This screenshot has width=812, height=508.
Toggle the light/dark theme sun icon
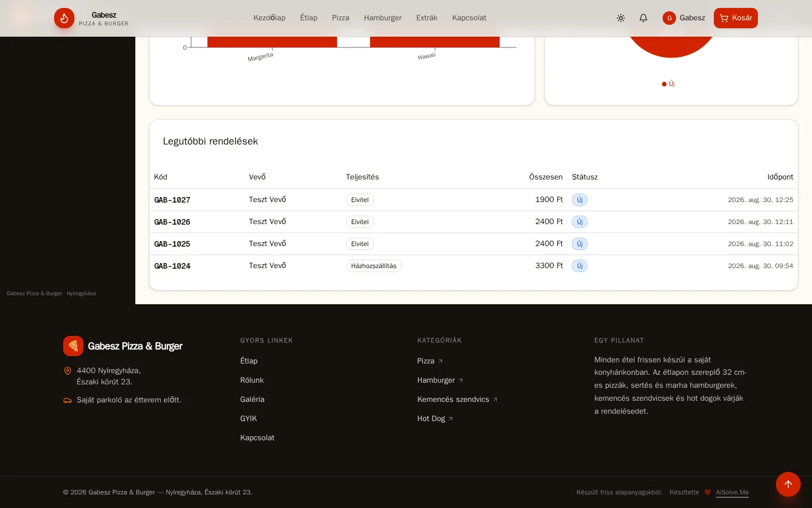pos(621,18)
